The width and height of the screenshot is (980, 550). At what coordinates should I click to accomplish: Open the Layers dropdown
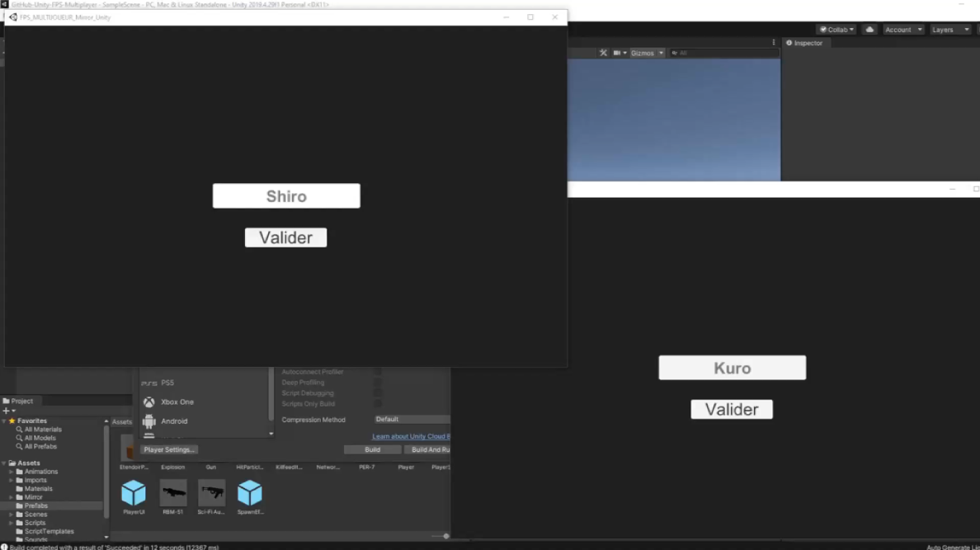click(x=950, y=30)
